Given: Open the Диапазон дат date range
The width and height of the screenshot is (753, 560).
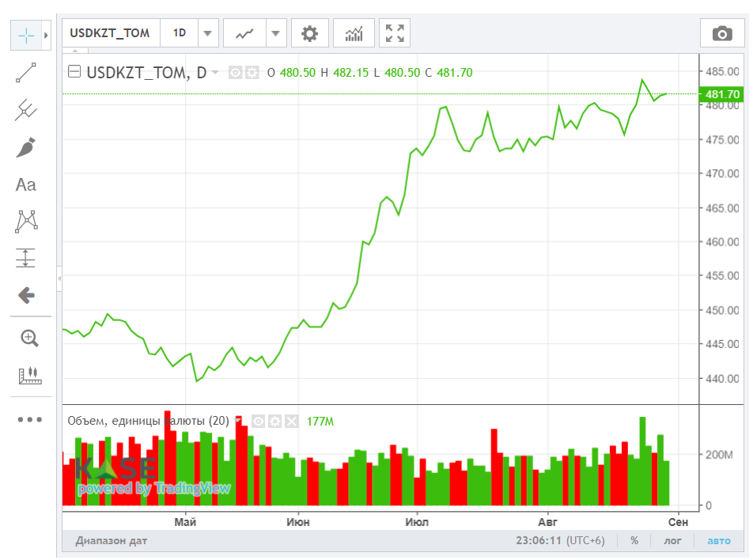Looking at the screenshot, I should point(112,541).
